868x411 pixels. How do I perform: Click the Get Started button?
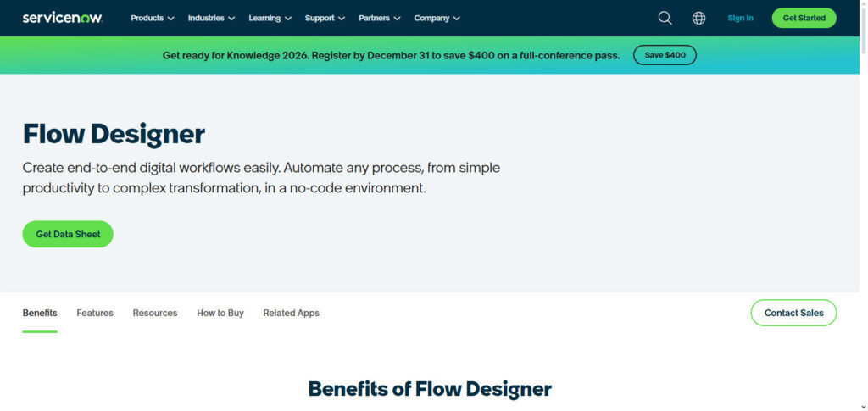tap(804, 19)
